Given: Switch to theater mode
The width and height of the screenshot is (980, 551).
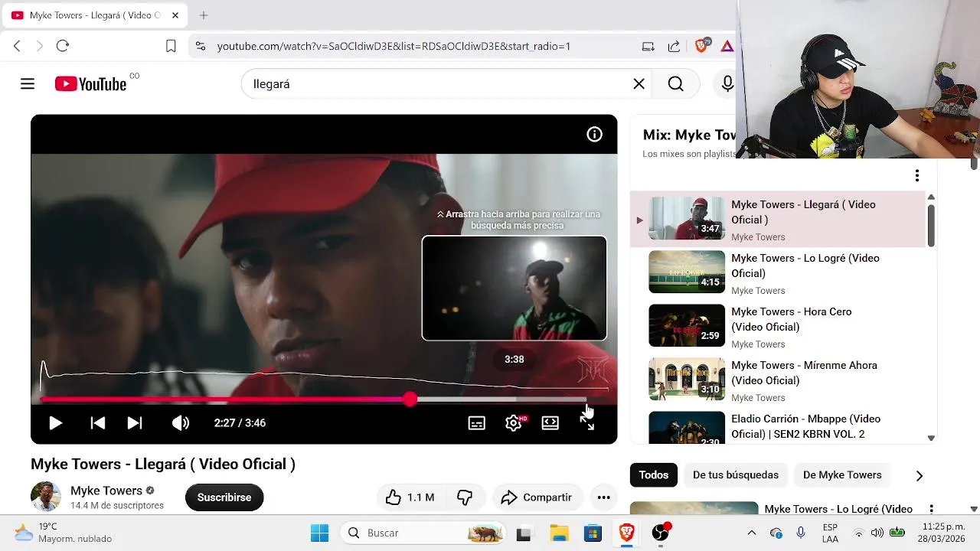Looking at the screenshot, I should pyautogui.click(x=550, y=423).
